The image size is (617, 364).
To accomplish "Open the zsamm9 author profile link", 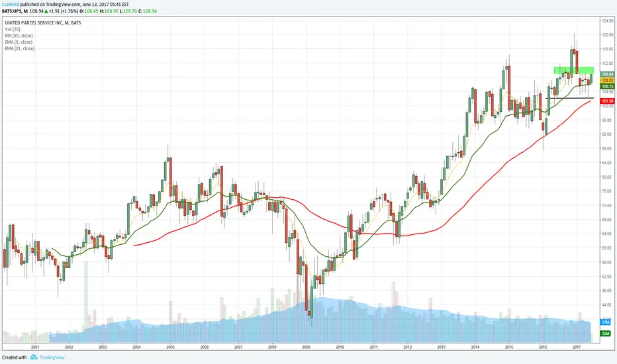I will 11,5.
